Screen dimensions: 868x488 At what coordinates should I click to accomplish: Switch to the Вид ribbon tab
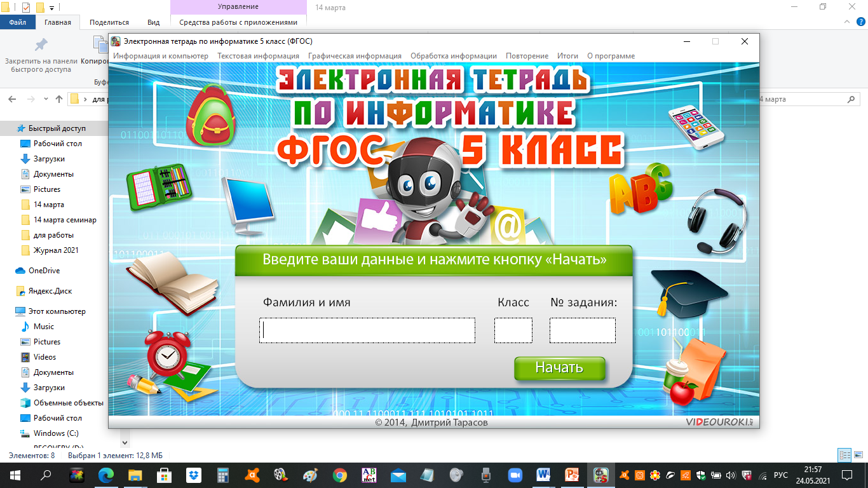click(x=154, y=22)
